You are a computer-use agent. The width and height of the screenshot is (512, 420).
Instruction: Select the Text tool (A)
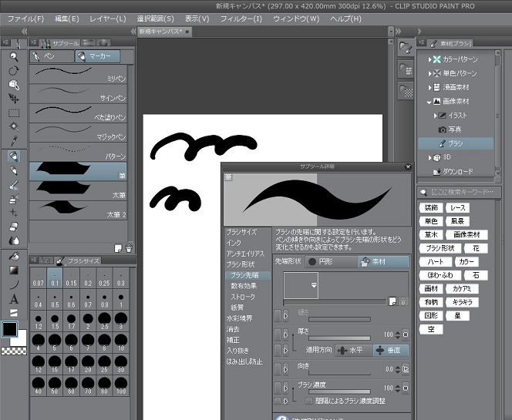[14, 299]
